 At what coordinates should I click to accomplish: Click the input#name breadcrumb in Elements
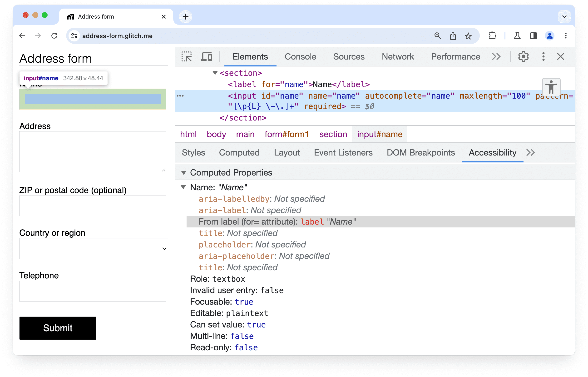click(x=379, y=134)
